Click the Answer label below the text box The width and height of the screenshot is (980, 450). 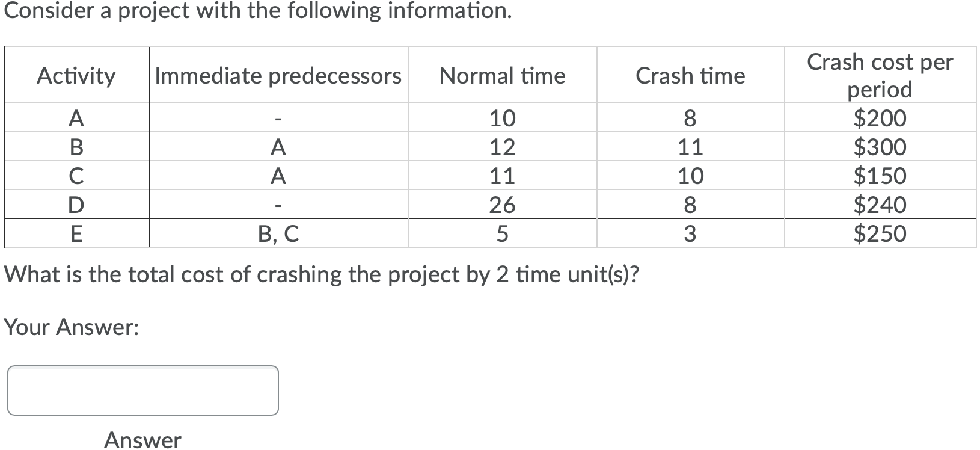pos(142,440)
